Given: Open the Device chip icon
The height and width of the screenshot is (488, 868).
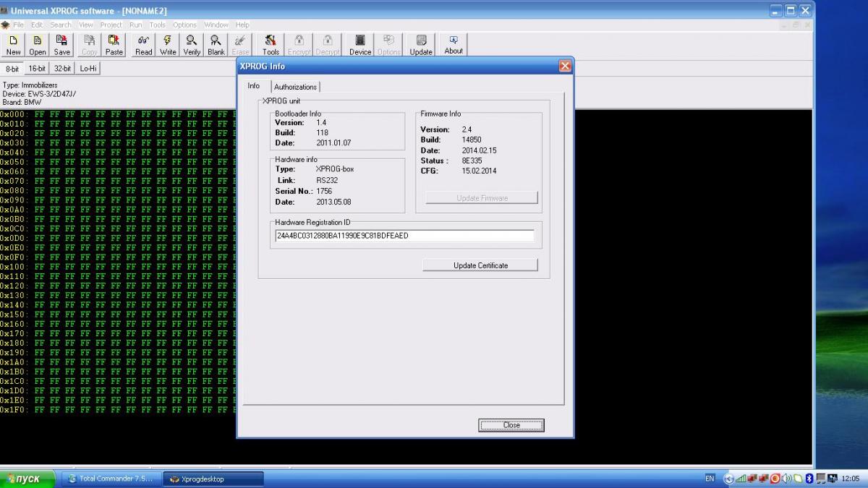Looking at the screenshot, I should pos(359,45).
